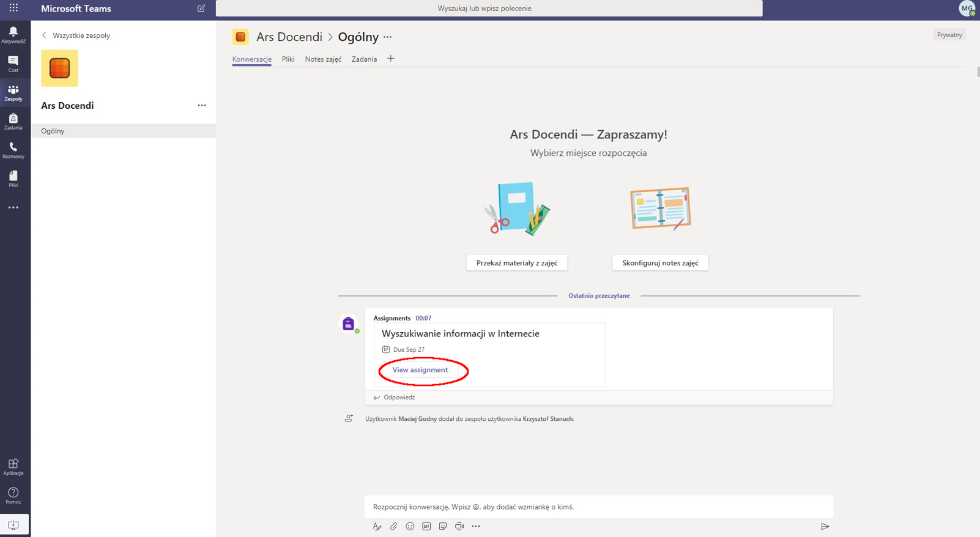Click the Microsoft Teams title text
Viewport: 980px width, 537px height.
[x=76, y=9]
